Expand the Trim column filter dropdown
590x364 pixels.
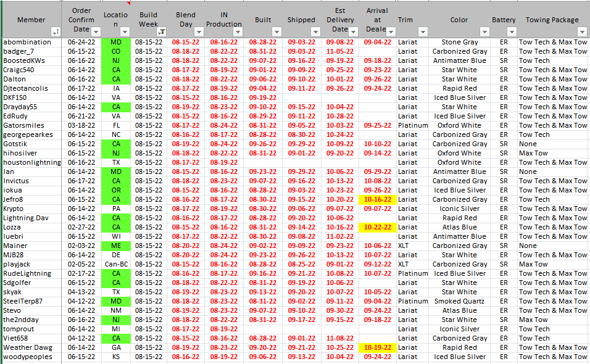tap(423, 31)
